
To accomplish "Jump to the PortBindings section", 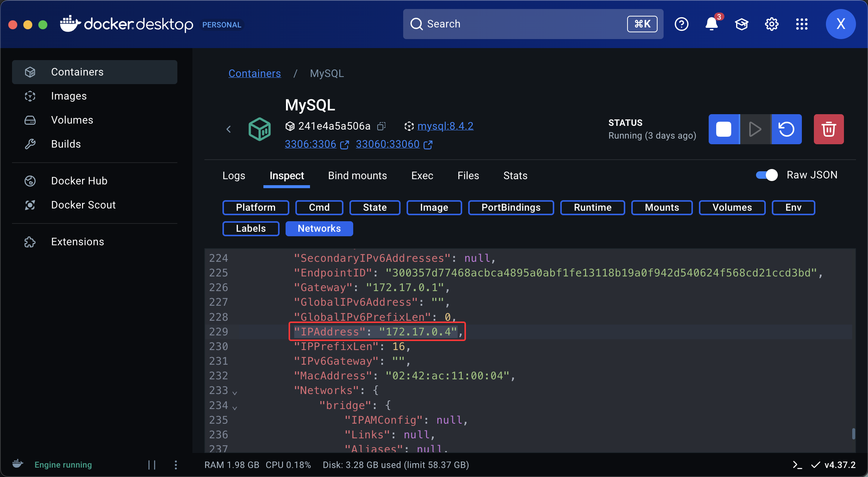I will tap(511, 207).
